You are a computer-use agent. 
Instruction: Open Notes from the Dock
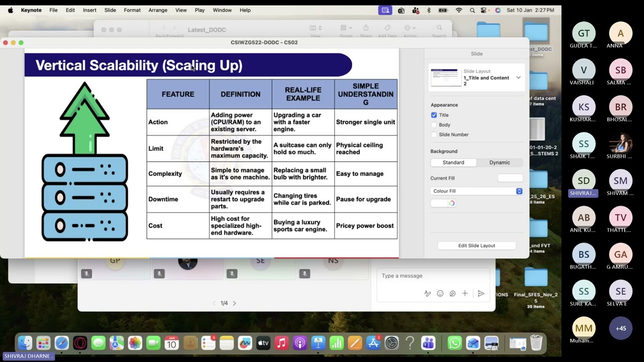click(226, 343)
